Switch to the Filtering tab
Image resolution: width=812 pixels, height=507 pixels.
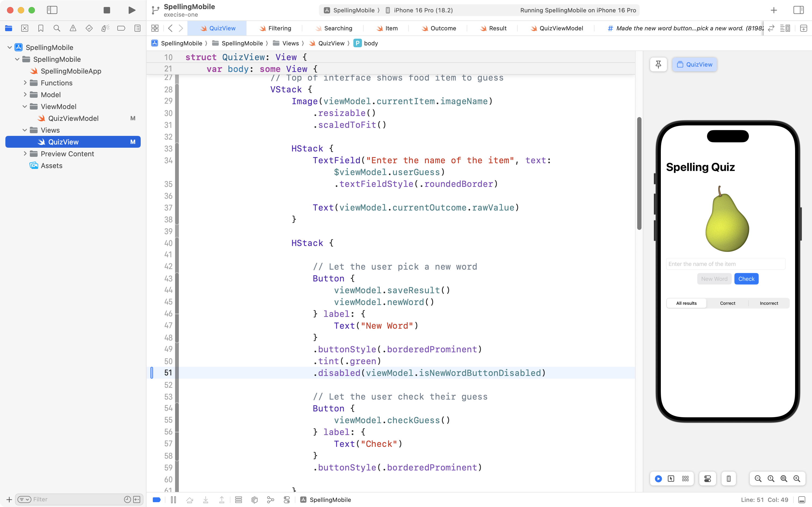tap(275, 28)
